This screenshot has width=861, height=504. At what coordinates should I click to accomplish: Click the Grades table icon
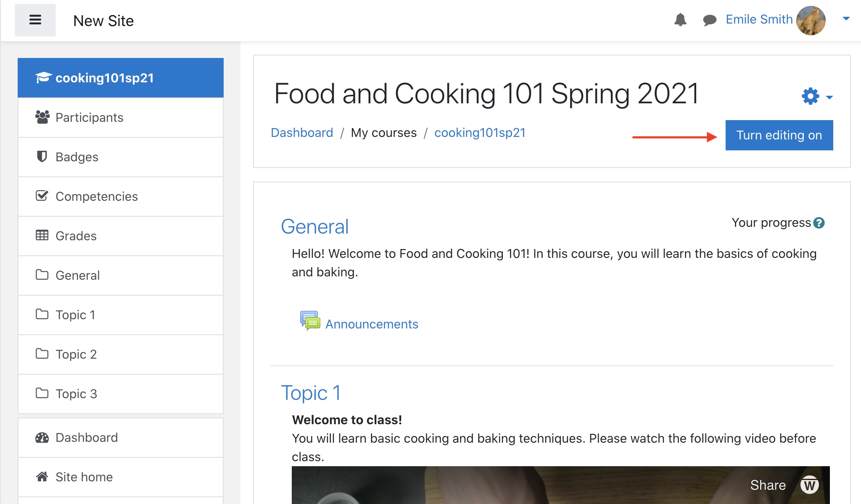point(42,235)
